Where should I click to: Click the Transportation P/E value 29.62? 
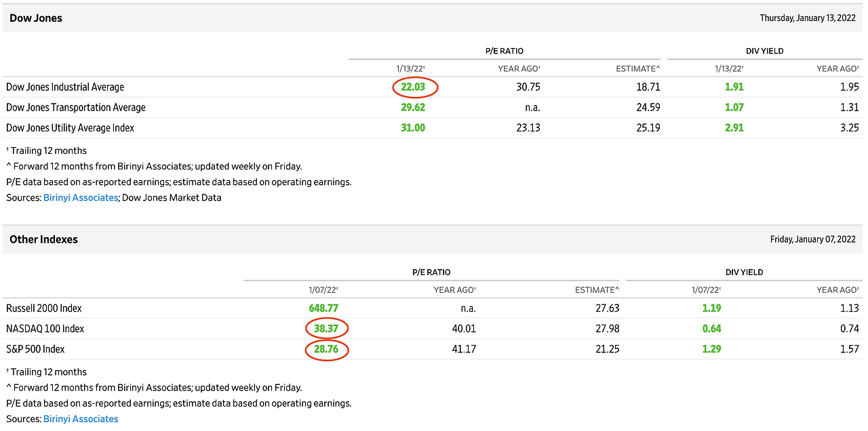tap(413, 107)
